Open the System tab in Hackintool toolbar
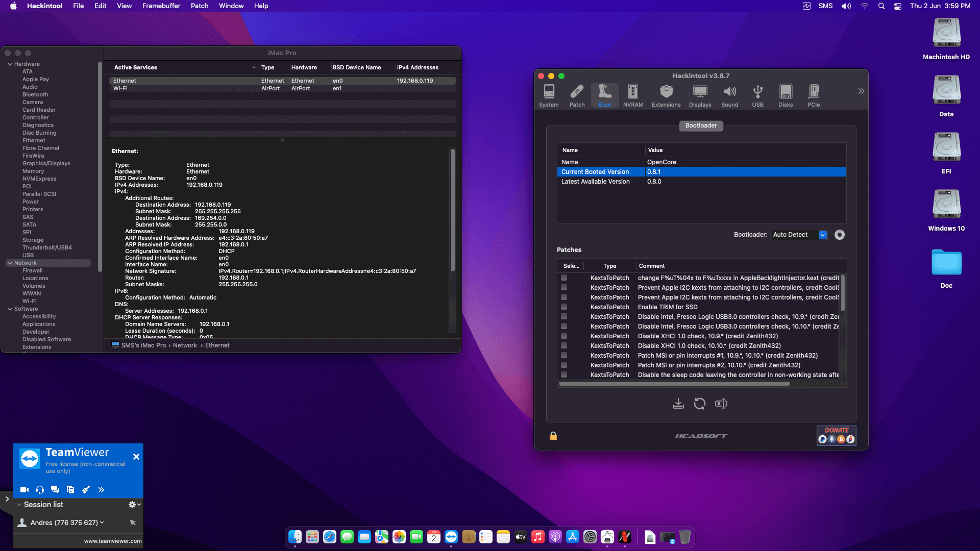 pyautogui.click(x=549, y=95)
